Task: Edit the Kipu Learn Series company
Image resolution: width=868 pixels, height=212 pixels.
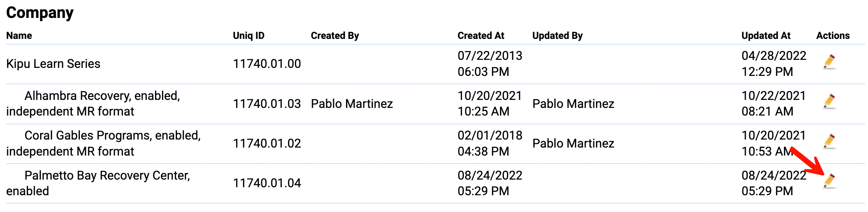Action: pyautogui.click(x=829, y=62)
